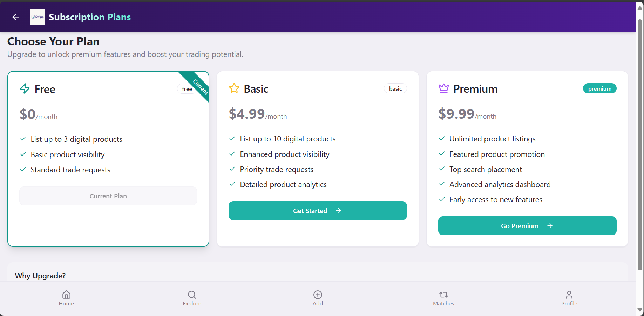This screenshot has height=316, width=644.
Task: Go to Matches swap icon
Action: pyautogui.click(x=443, y=298)
